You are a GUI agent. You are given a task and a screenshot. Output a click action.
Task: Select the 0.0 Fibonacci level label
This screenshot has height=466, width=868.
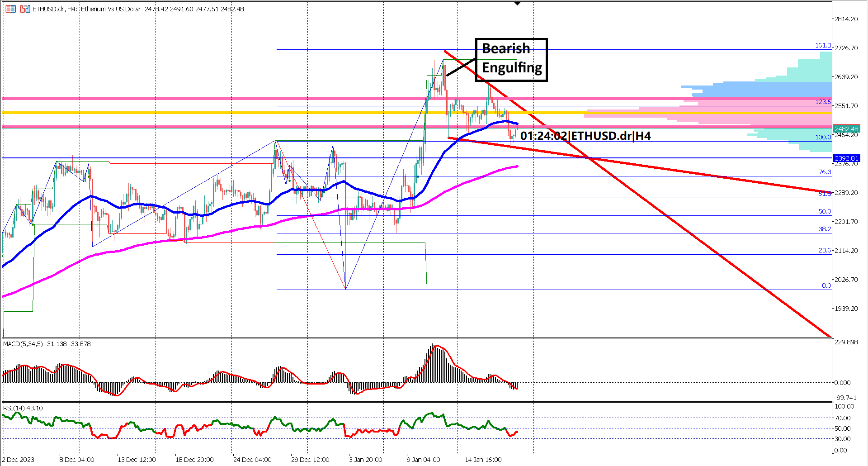(827, 285)
